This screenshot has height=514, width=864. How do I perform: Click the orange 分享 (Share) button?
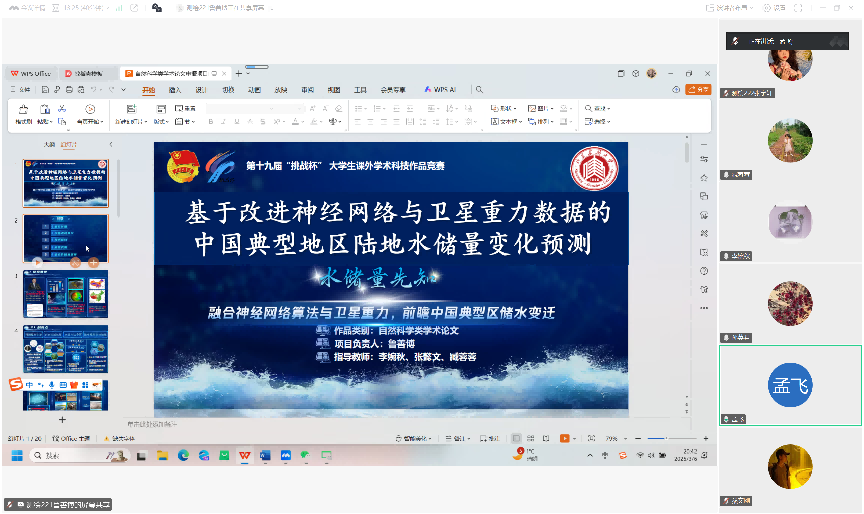point(698,89)
